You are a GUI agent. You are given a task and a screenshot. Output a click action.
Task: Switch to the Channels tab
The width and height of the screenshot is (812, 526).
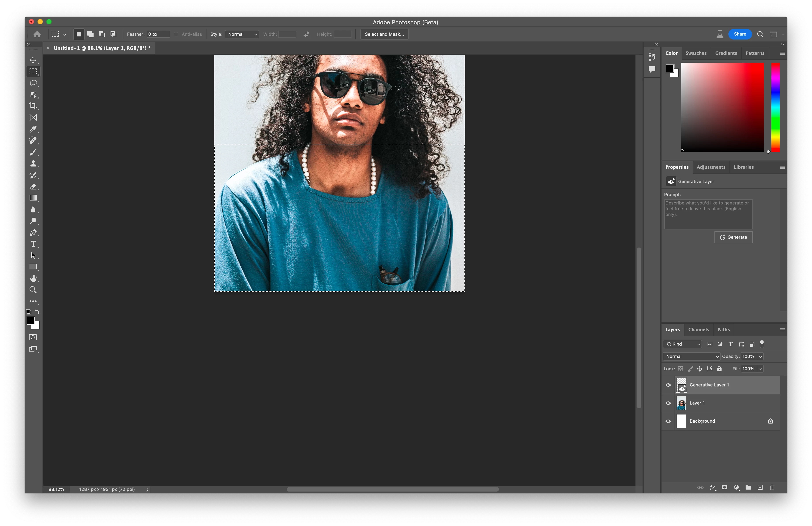[x=698, y=330]
